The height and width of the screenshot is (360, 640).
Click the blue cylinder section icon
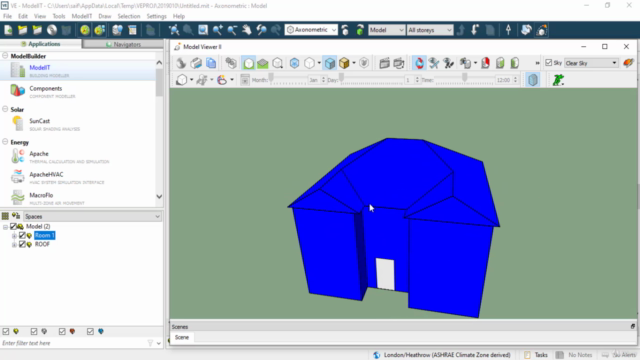[x=533, y=80]
